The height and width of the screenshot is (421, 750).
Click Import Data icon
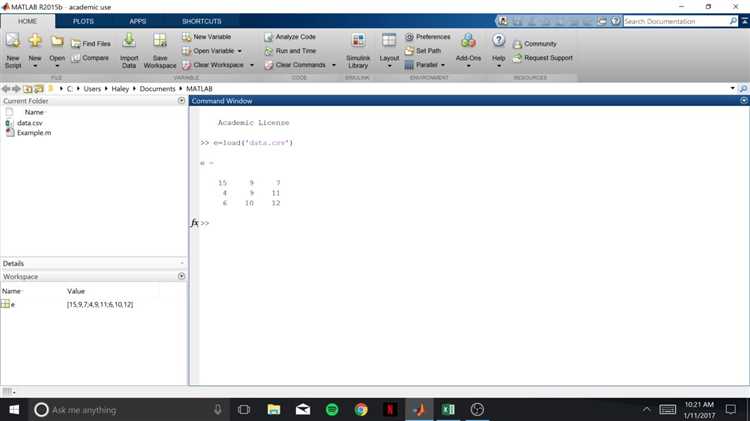[129, 41]
